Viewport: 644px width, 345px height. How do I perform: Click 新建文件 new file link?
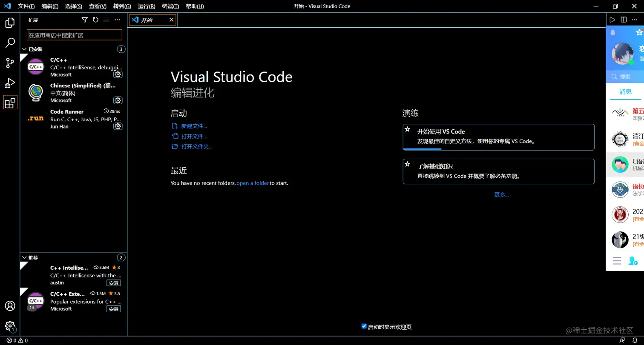point(194,126)
